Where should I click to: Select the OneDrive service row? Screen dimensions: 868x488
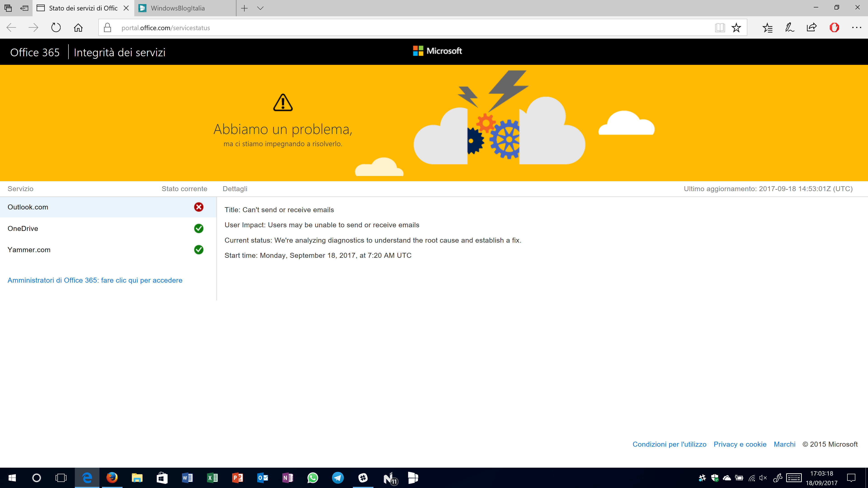point(108,228)
